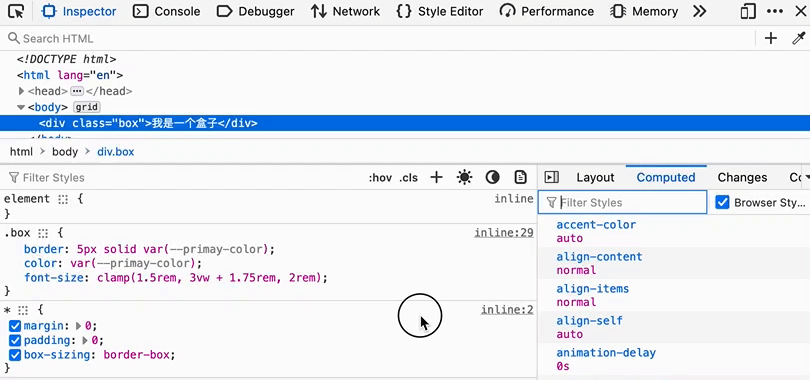810x380 pixels.
Task: Edit the border property value
Action: tap(173, 249)
